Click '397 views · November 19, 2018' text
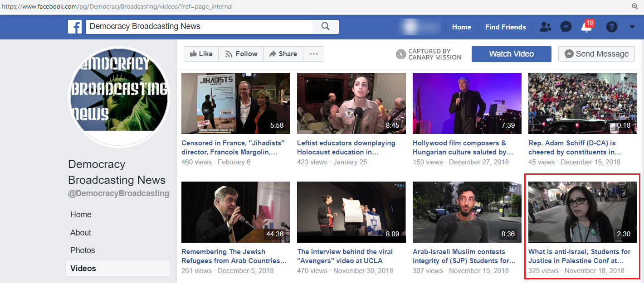Image resolution: width=644 pixels, height=283 pixels. (461, 271)
